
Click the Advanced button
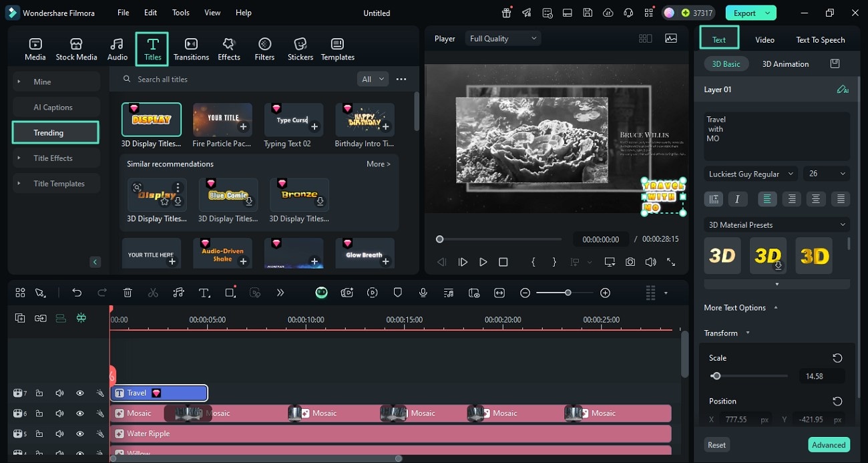click(x=829, y=445)
